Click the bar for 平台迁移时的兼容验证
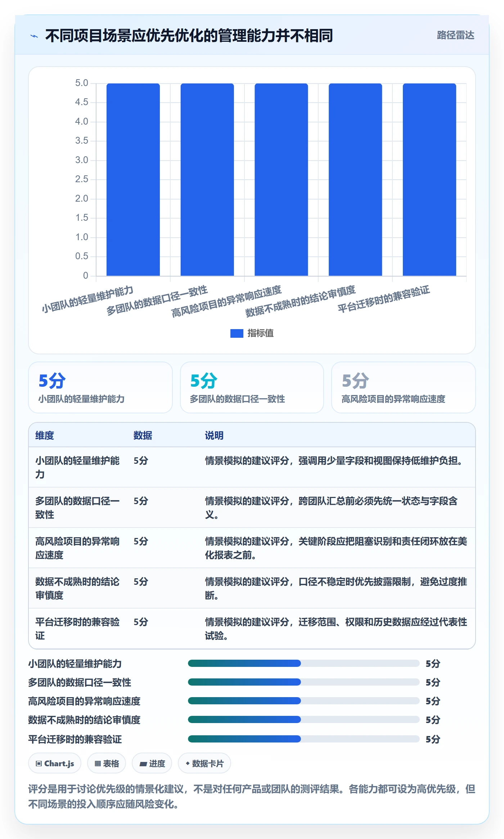504x839 pixels. [429, 180]
